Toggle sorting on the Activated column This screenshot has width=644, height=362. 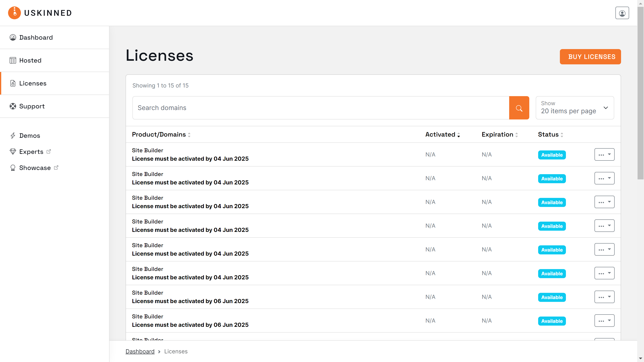(458, 135)
